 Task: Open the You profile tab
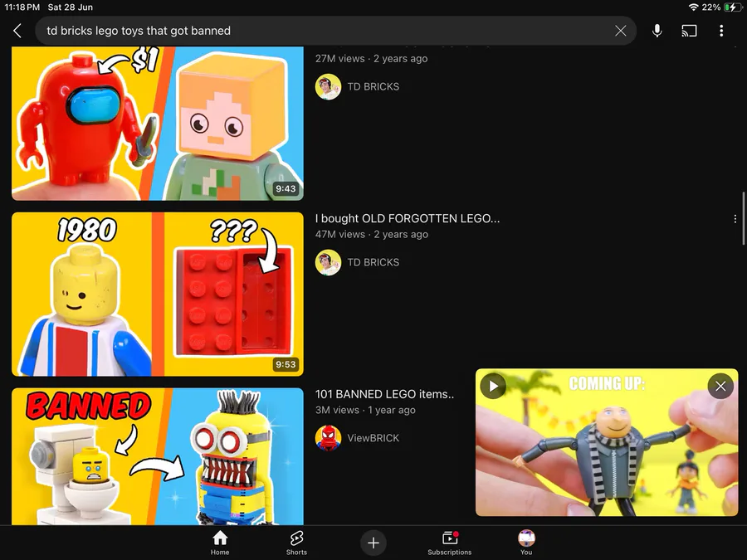pos(526,543)
